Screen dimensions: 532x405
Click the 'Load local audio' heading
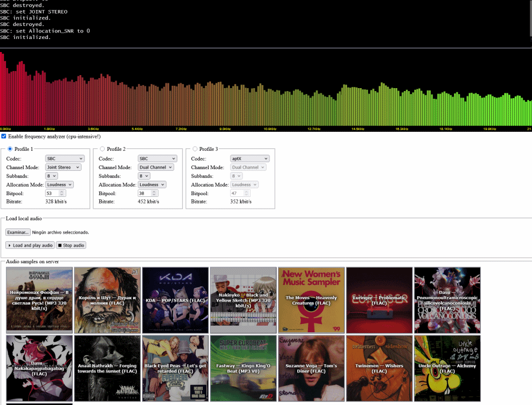click(x=24, y=218)
